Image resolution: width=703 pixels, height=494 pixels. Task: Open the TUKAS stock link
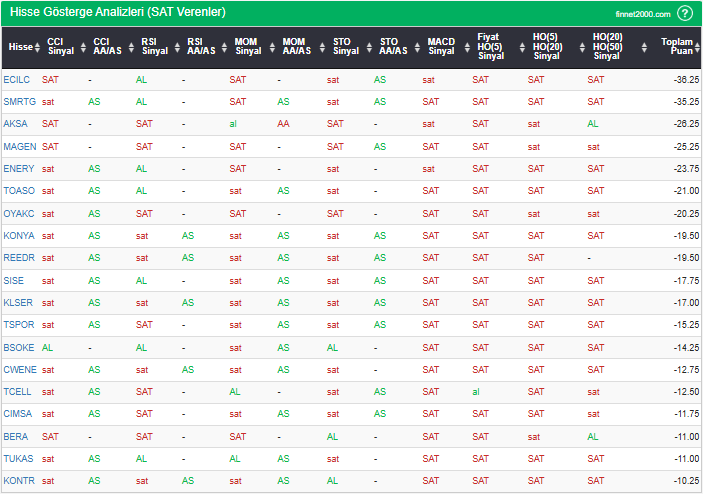pos(18,459)
